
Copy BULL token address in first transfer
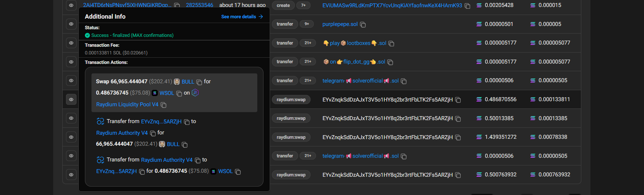tap(185, 145)
